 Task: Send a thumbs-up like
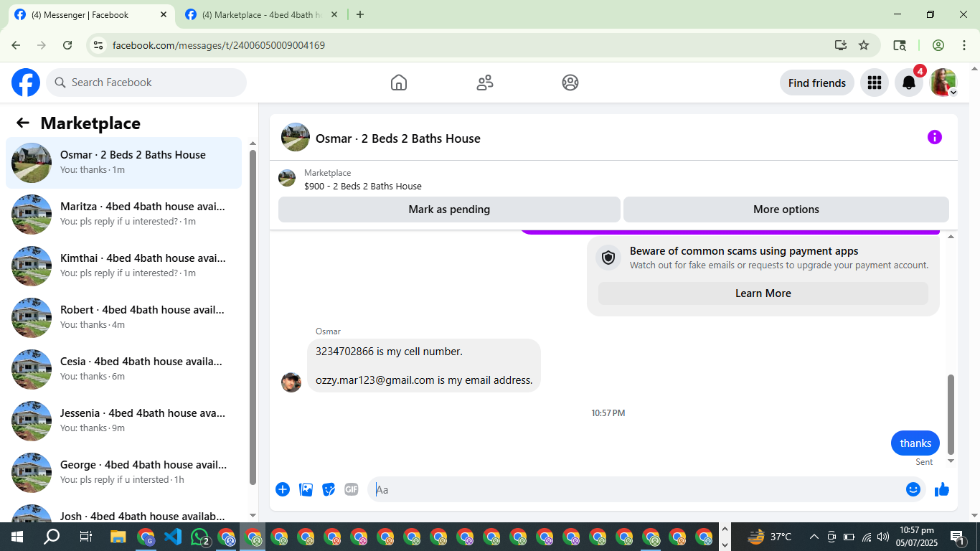point(942,489)
